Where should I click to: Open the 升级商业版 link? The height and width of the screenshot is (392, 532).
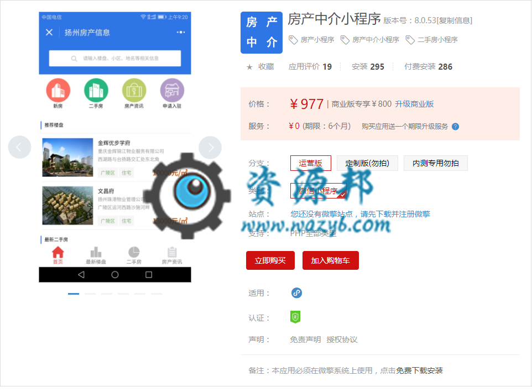tap(414, 104)
